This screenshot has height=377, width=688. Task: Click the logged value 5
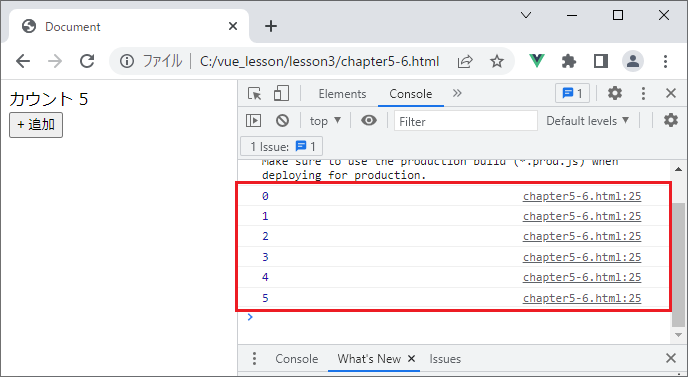pos(265,298)
